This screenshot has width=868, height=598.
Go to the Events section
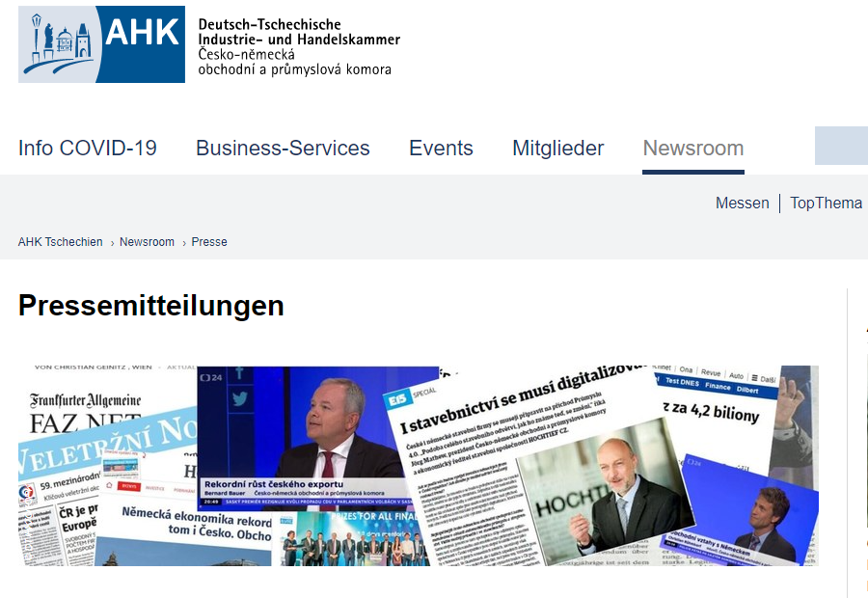click(x=441, y=149)
